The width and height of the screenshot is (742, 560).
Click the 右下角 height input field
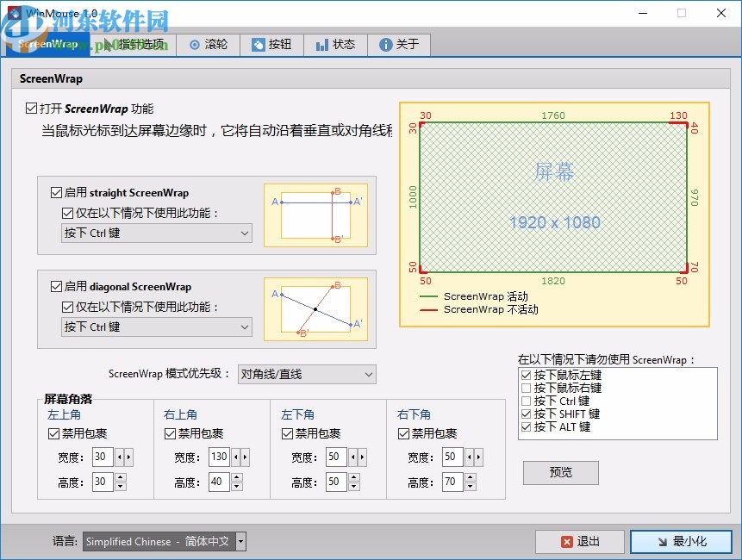[x=452, y=482]
